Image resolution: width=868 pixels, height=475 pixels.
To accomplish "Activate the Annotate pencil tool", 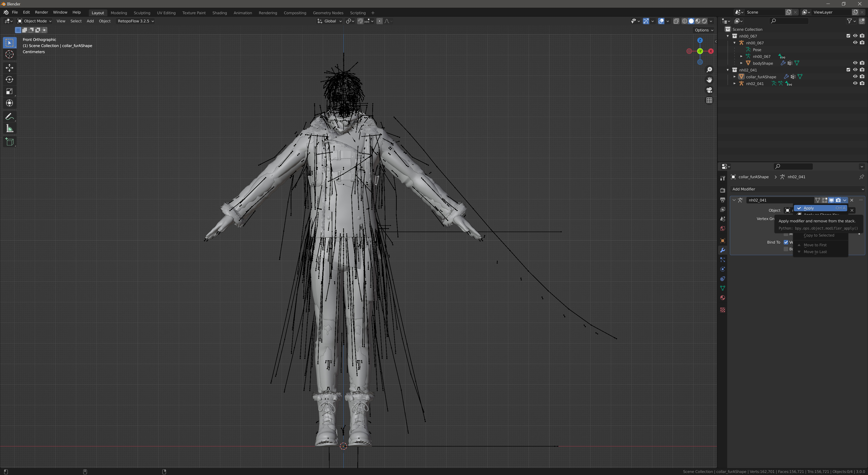I will click(x=9, y=117).
